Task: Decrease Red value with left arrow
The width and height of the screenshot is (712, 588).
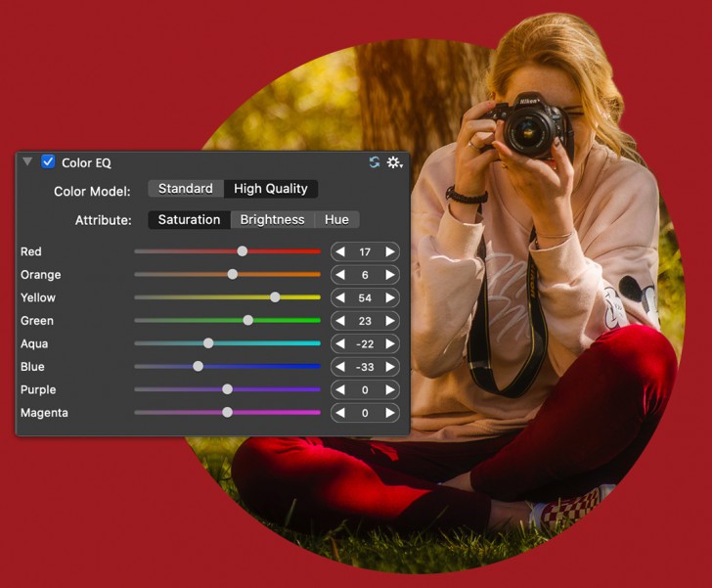Action: tap(340, 251)
